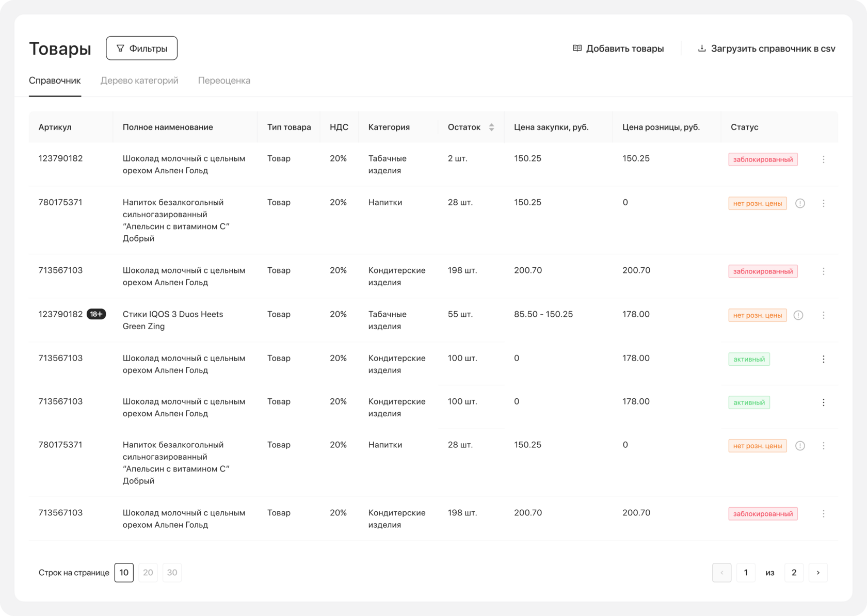Switch to Дерево категорий tab
The image size is (867, 616).
click(x=139, y=80)
